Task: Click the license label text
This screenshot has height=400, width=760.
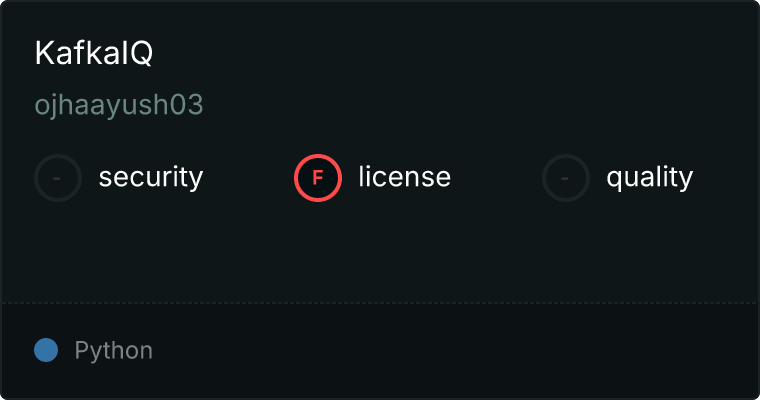Action: pos(405,176)
